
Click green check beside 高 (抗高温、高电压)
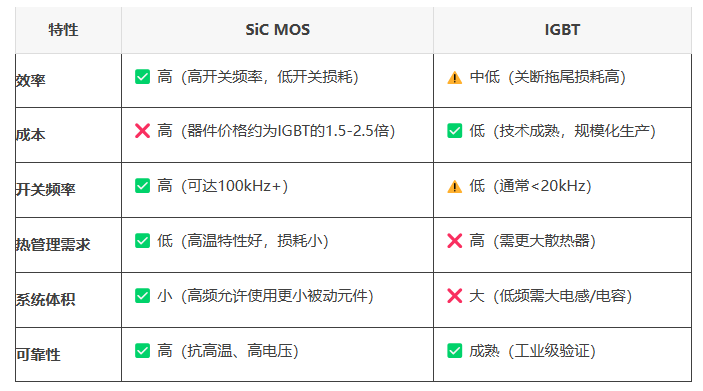143,351
